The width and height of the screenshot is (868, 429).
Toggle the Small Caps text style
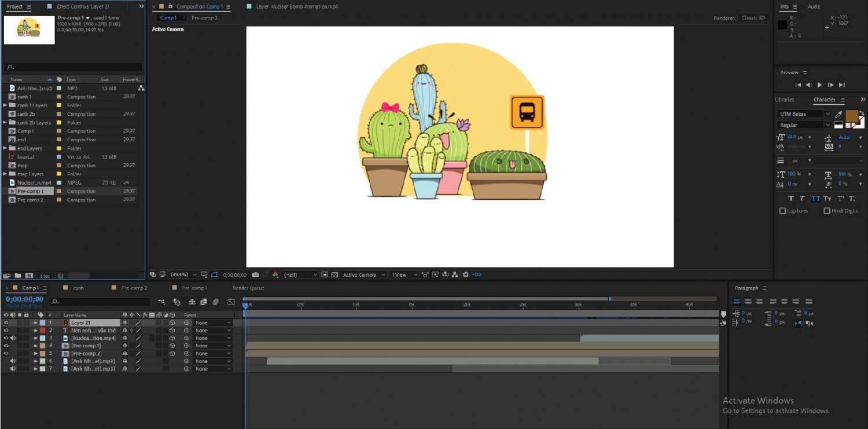tap(827, 199)
